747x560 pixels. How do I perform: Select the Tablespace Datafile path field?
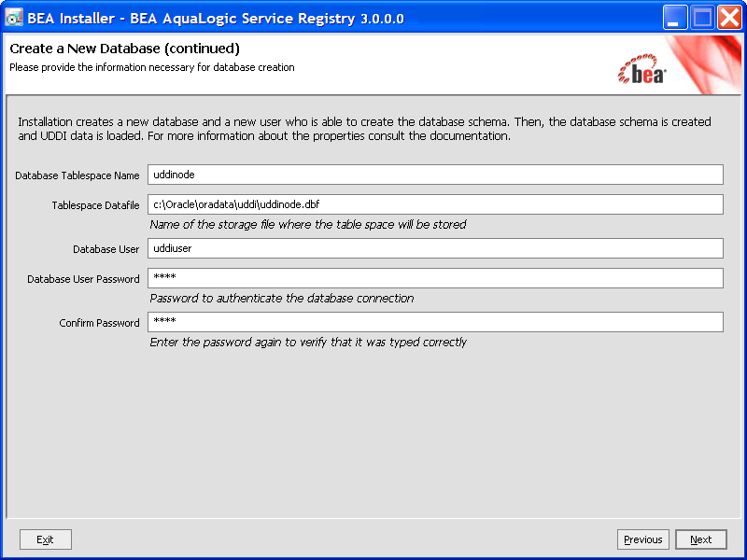click(x=435, y=204)
